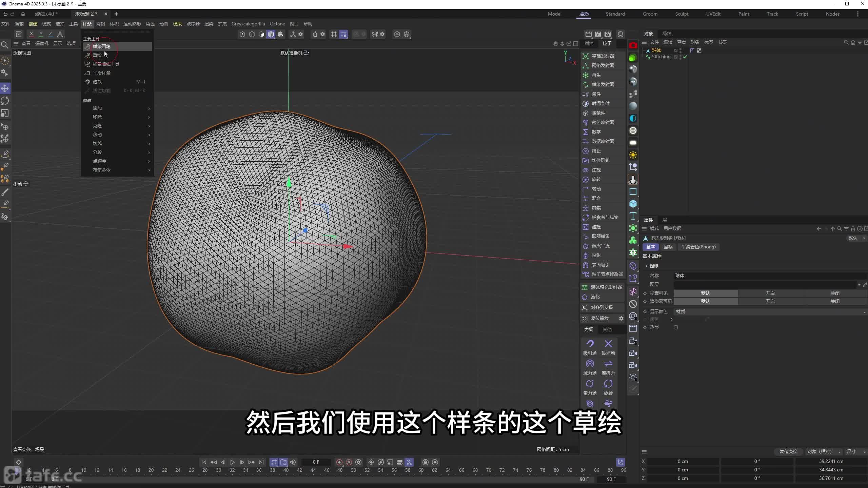Expand the 添加 submenu arrow

point(149,108)
